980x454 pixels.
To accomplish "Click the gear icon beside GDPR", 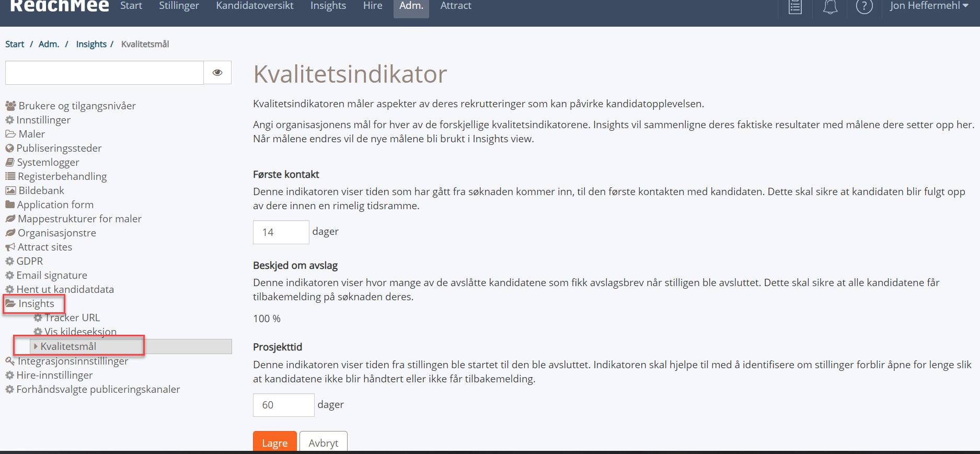I will [9, 261].
